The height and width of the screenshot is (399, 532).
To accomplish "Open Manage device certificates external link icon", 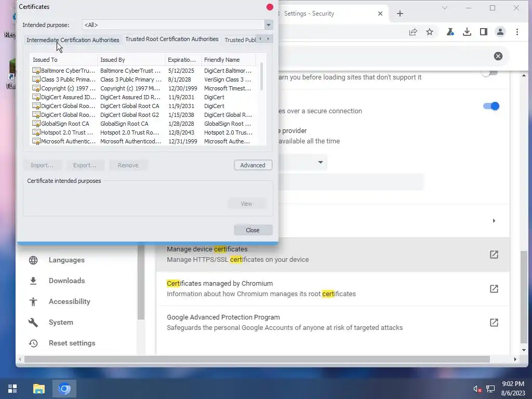I will pos(494,255).
